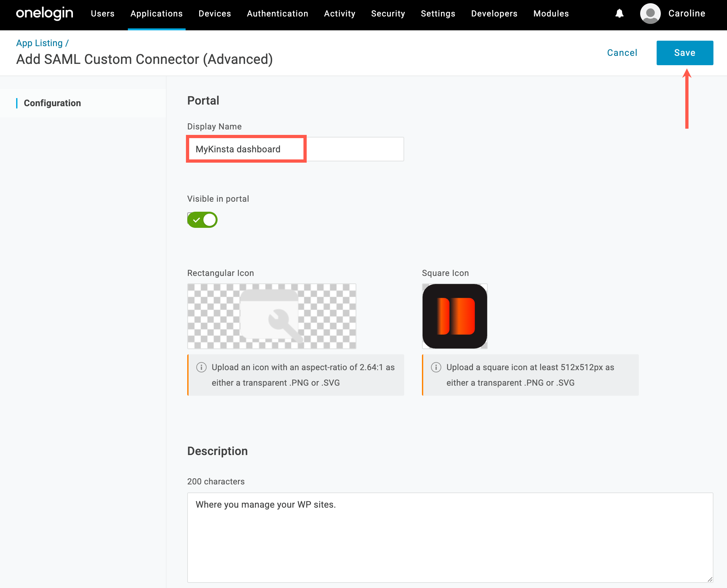The width and height of the screenshot is (727, 588).
Task: Open the Settings menu
Action: coord(438,14)
